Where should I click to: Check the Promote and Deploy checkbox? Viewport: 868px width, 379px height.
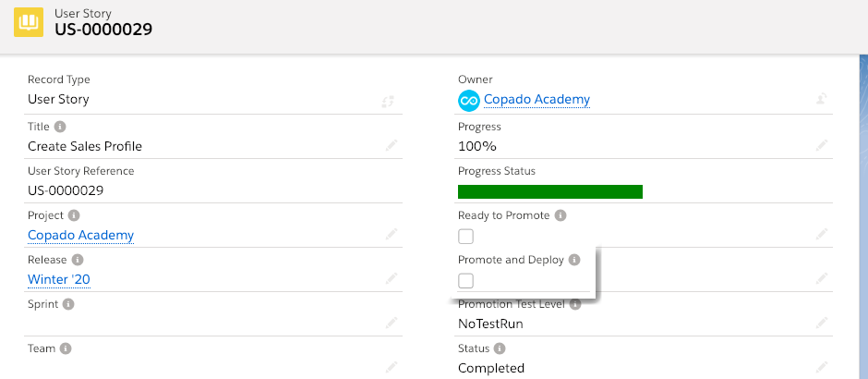465,280
